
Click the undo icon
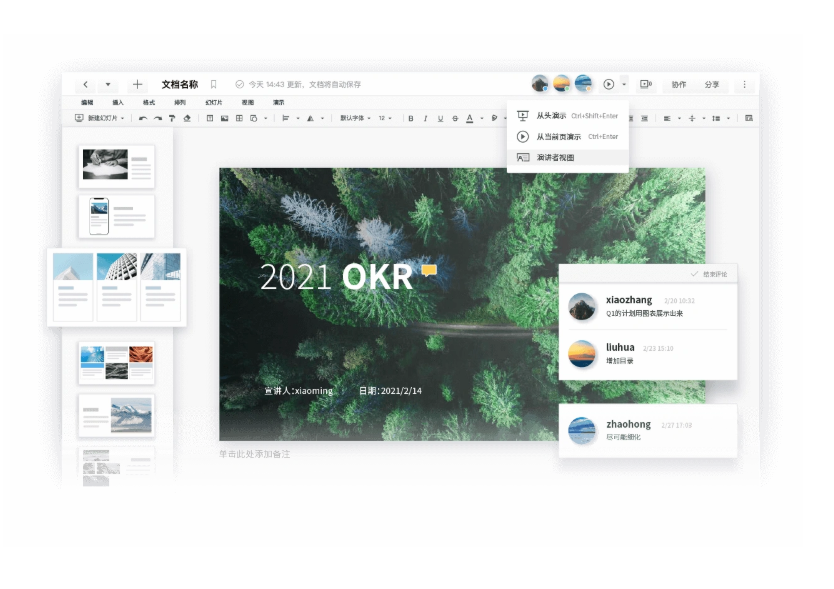[x=143, y=119]
